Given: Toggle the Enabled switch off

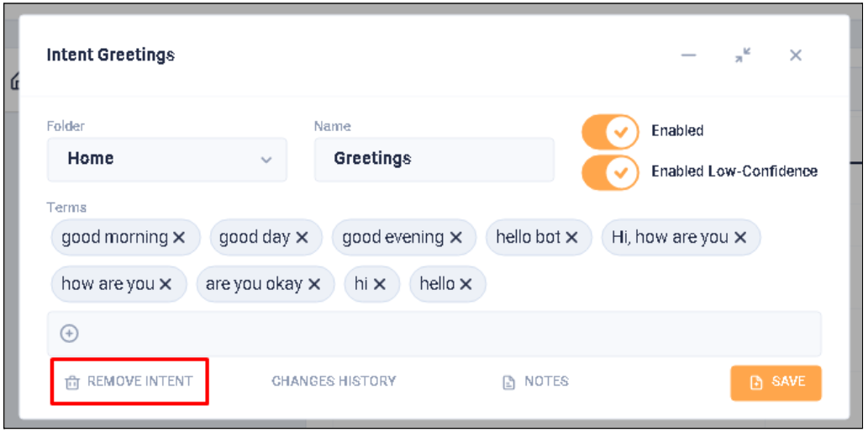Looking at the screenshot, I should pos(610,131).
